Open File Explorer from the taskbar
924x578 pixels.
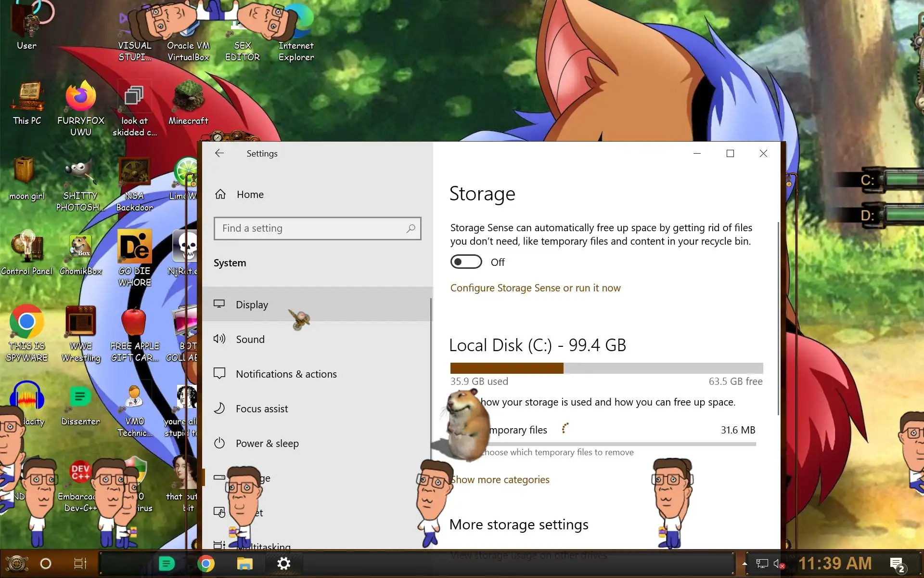(x=245, y=563)
